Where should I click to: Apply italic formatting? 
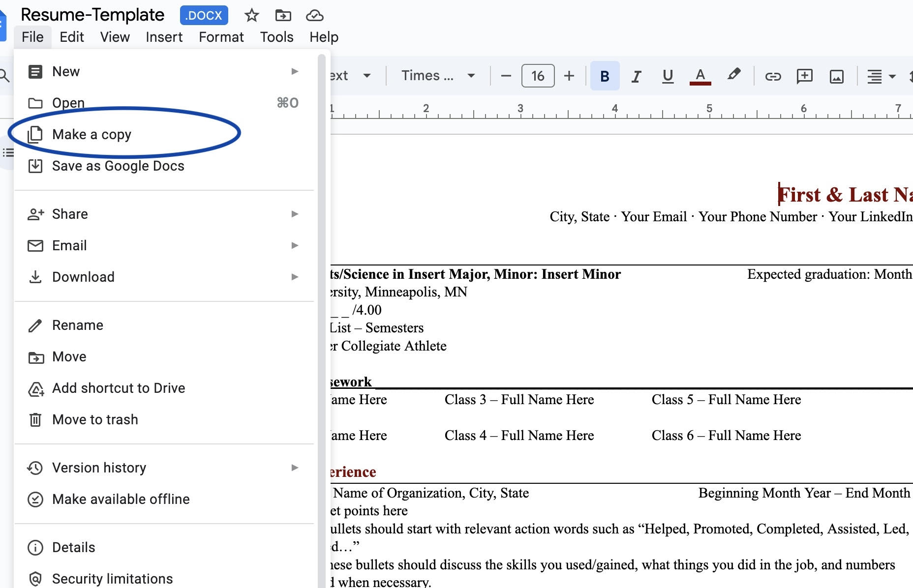coord(636,76)
